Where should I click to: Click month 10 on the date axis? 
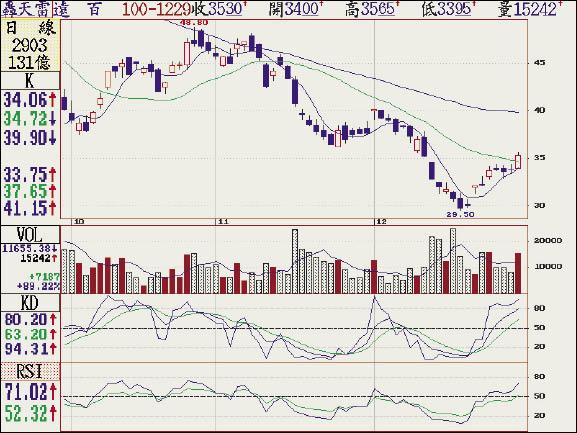click(x=79, y=221)
